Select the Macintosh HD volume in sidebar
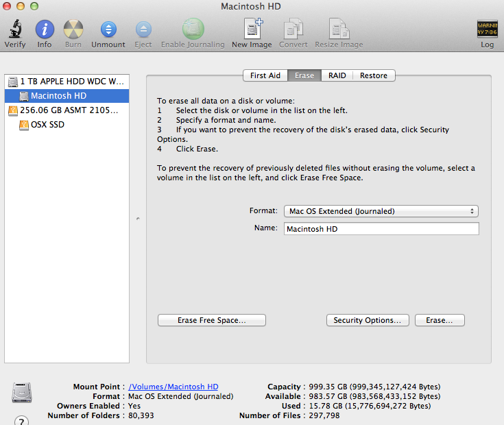The height and width of the screenshot is (425, 504). click(67, 96)
